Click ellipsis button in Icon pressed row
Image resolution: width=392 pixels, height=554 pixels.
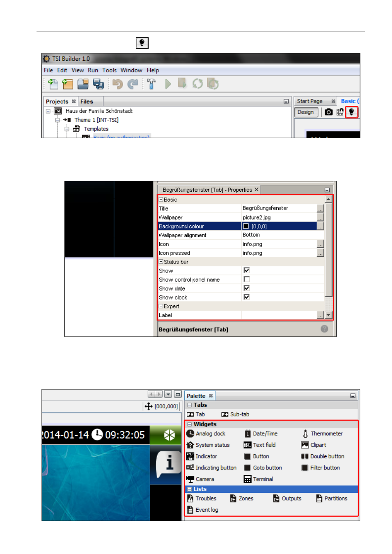pyautogui.click(x=321, y=253)
